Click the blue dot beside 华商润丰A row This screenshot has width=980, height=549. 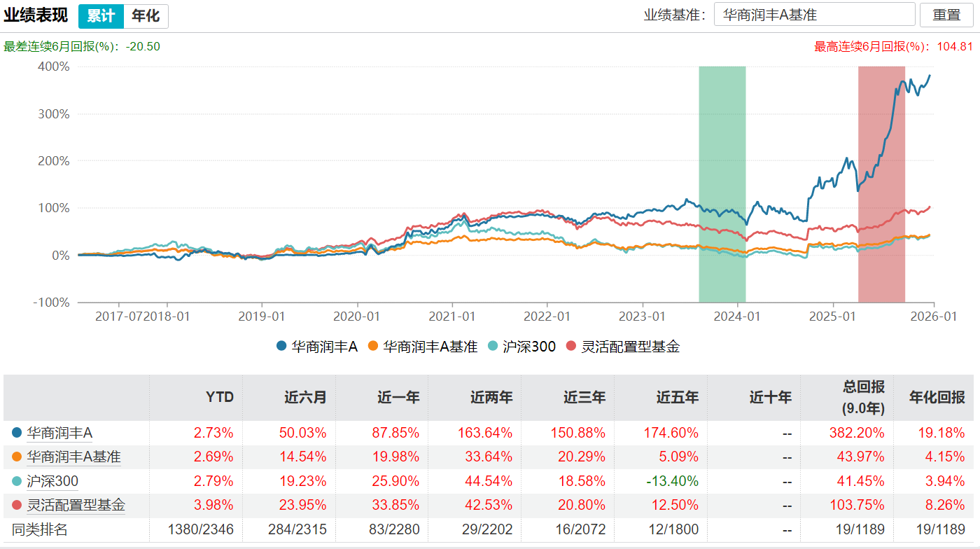(17, 433)
